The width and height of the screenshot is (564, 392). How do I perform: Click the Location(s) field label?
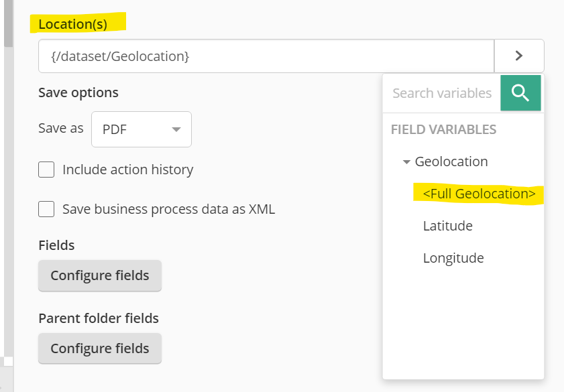tap(72, 24)
